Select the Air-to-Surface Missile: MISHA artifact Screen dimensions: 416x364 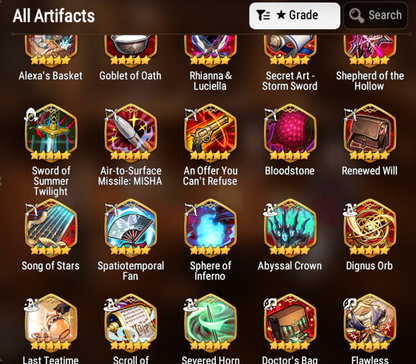click(131, 133)
